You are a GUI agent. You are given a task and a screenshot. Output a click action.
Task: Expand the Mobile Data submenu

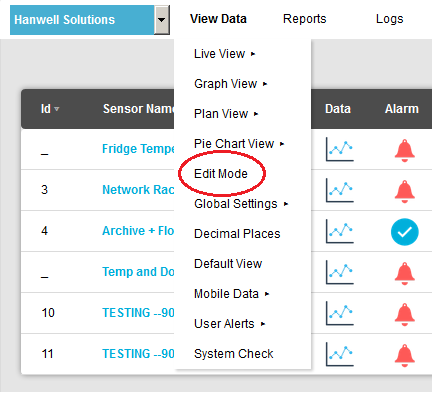(232, 294)
